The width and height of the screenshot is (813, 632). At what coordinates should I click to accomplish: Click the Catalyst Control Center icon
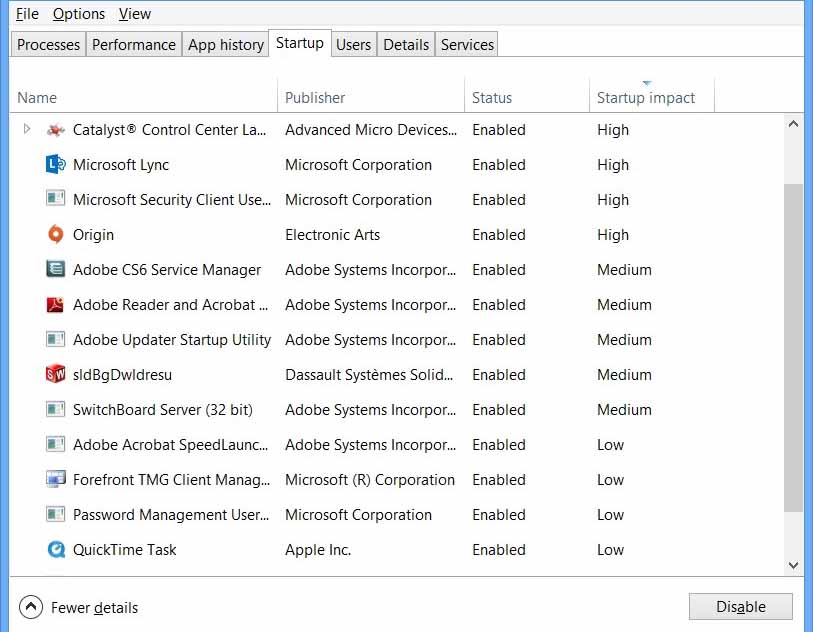coord(56,129)
